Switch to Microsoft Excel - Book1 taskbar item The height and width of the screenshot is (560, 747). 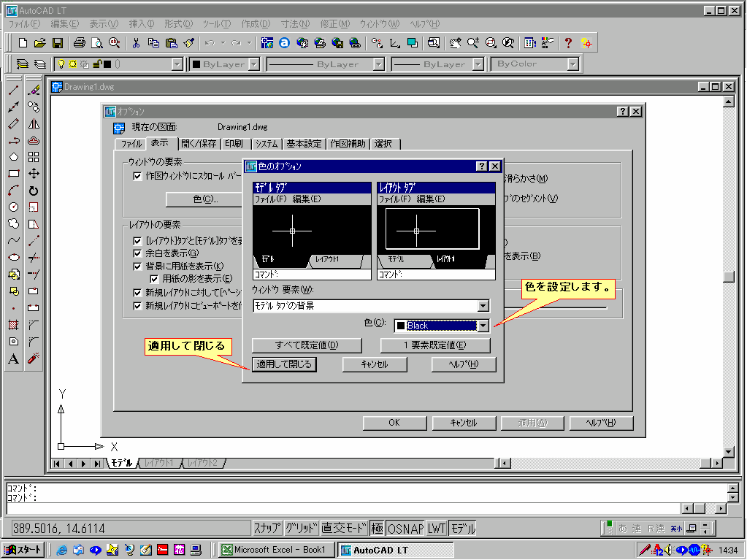pos(276,550)
